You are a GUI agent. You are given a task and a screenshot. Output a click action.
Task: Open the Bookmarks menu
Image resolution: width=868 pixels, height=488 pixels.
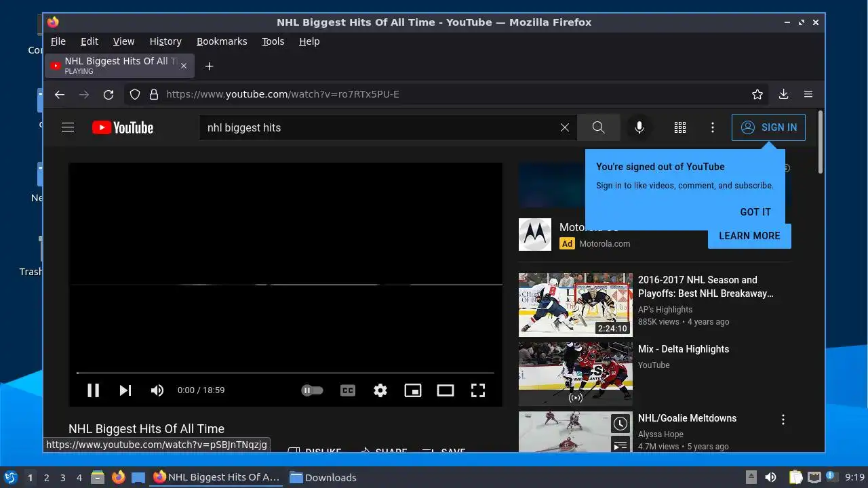tap(222, 41)
